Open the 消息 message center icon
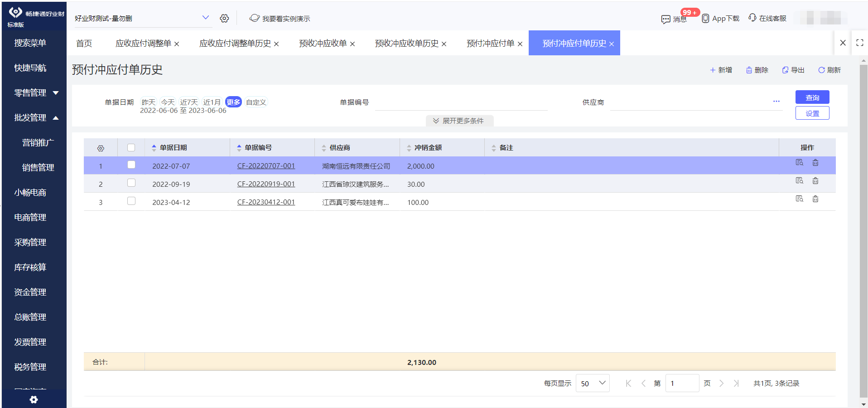The height and width of the screenshot is (408, 868). [x=666, y=18]
